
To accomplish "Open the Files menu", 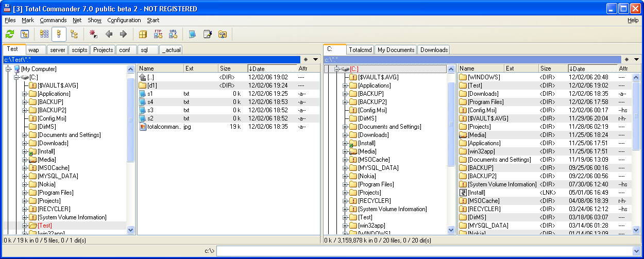I will (x=10, y=20).
